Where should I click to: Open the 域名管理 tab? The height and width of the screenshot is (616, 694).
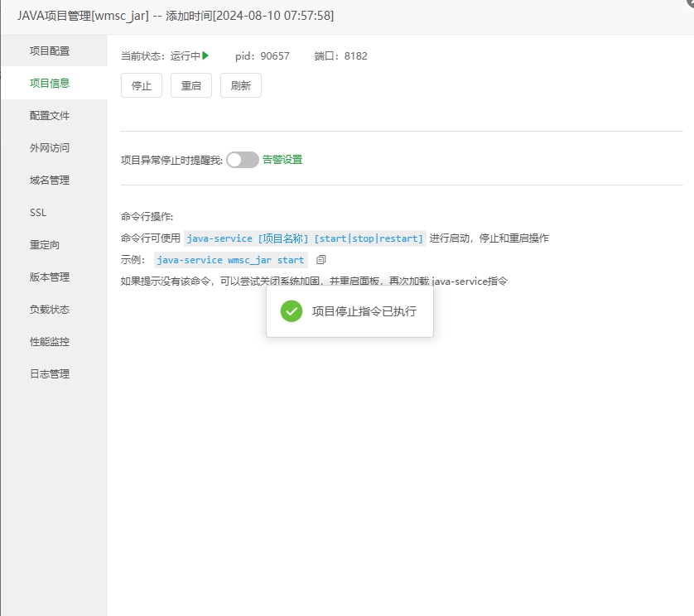point(54,180)
